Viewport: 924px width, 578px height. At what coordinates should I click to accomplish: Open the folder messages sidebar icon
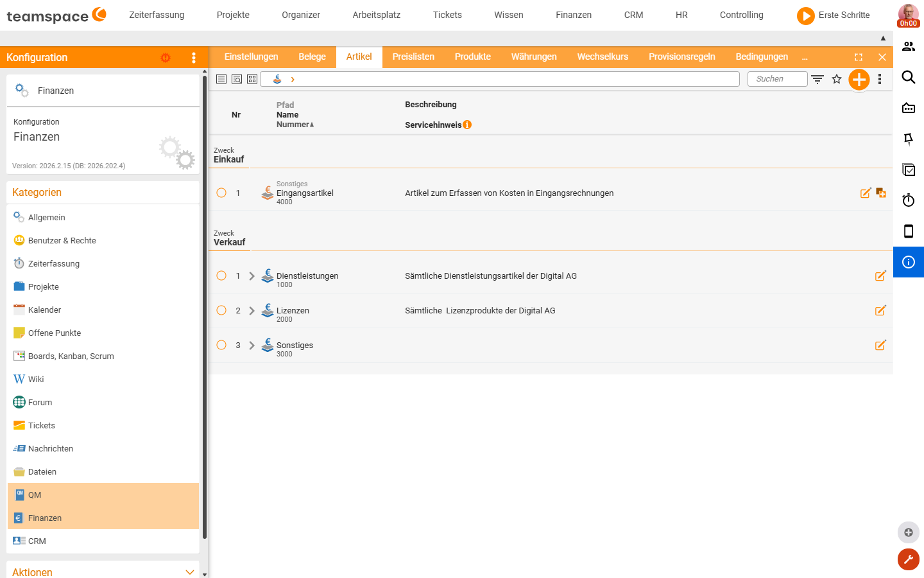(x=909, y=108)
